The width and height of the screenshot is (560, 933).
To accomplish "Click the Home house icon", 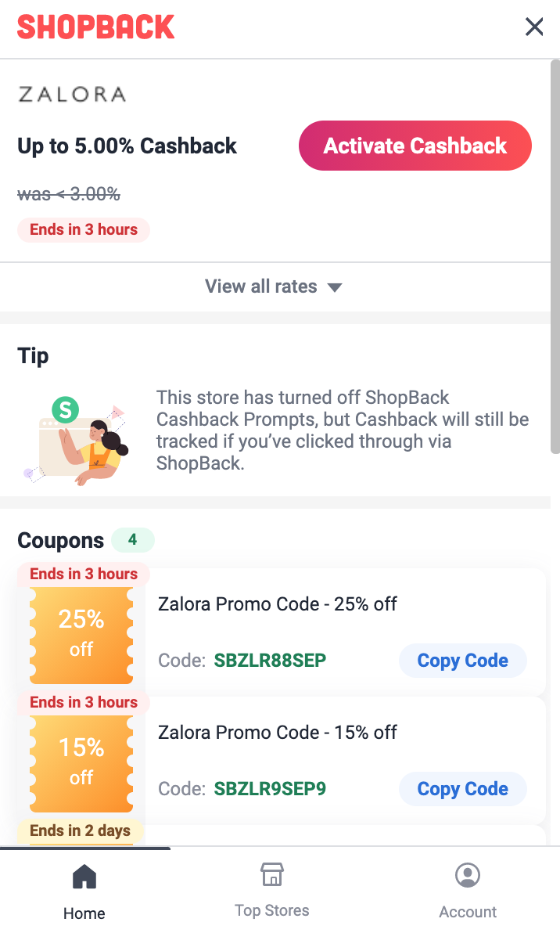I will pyautogui.click(x=84, y=877).
